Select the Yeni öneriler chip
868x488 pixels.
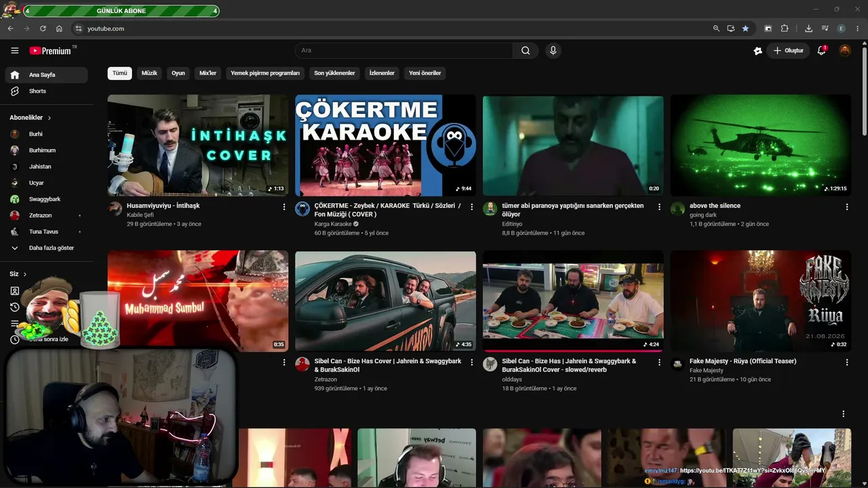(x=425, y=73)
